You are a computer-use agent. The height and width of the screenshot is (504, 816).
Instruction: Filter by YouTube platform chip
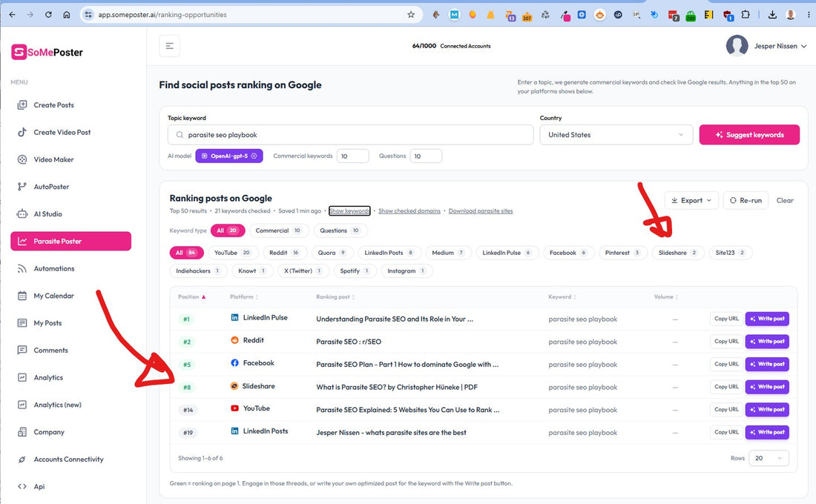click(232, 253)
